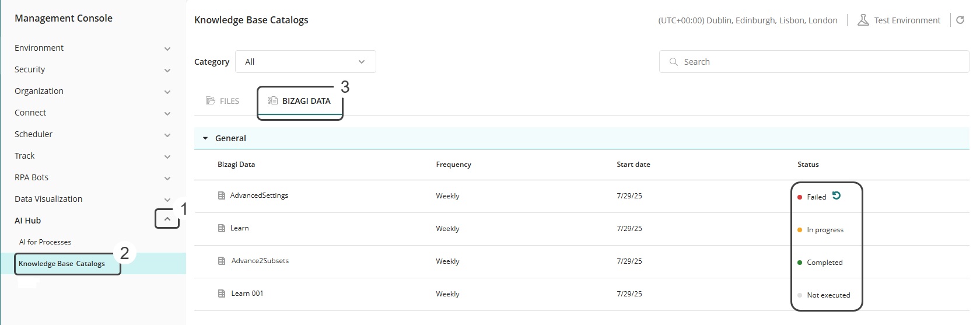
Task: Select Knowledge Base Catalogs in sidebar
Action: 62,264
